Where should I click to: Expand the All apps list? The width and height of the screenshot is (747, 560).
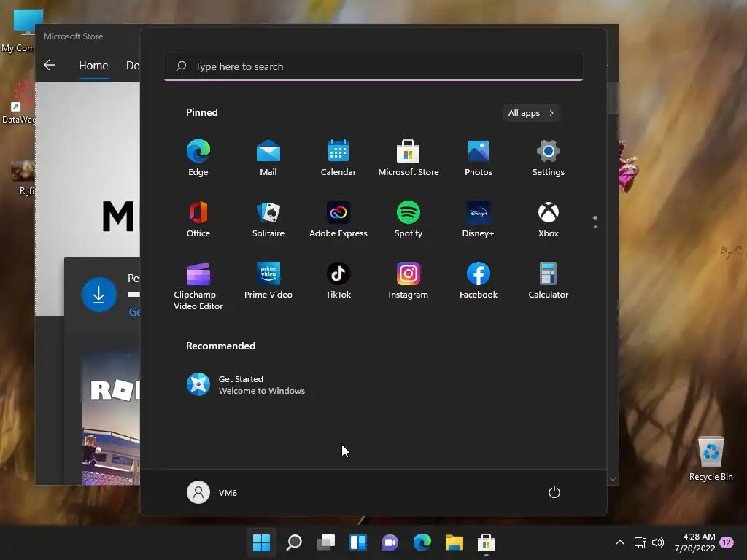click(531, 113)
